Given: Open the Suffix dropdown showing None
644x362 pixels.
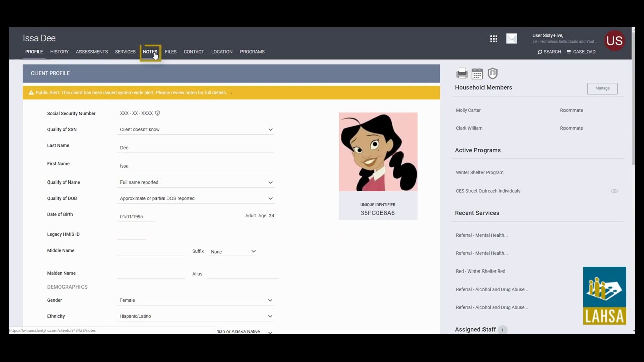Looking at the screenshot, I should coord(233,252).
